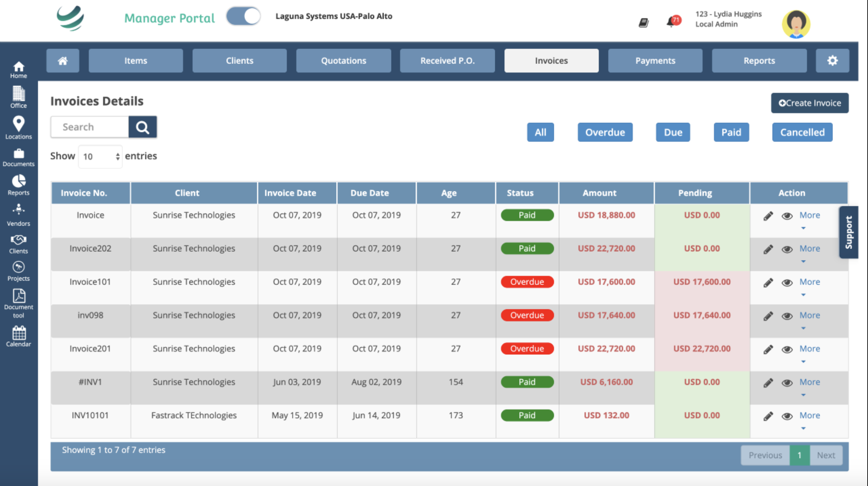Image resolution: width=868 pixels, height=486 pixels.
Task: Edit Invoice101 using the pencil icon
Action: tap(768, 282)
